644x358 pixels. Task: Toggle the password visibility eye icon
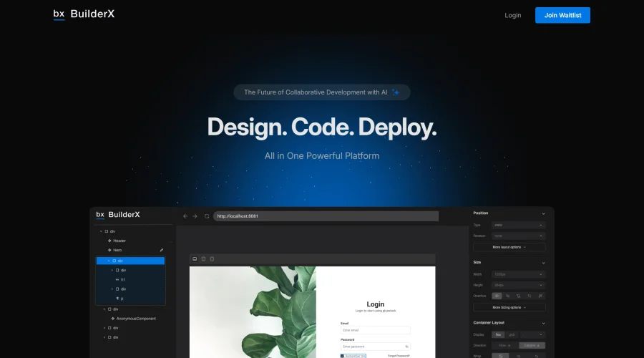tap(406, 347)
